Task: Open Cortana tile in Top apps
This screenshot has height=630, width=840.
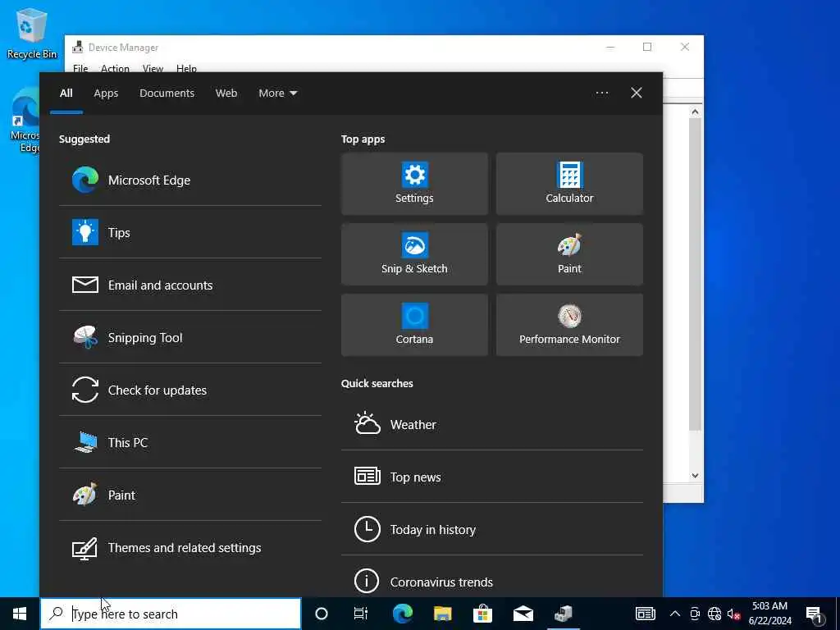Action: coord(414,325)
